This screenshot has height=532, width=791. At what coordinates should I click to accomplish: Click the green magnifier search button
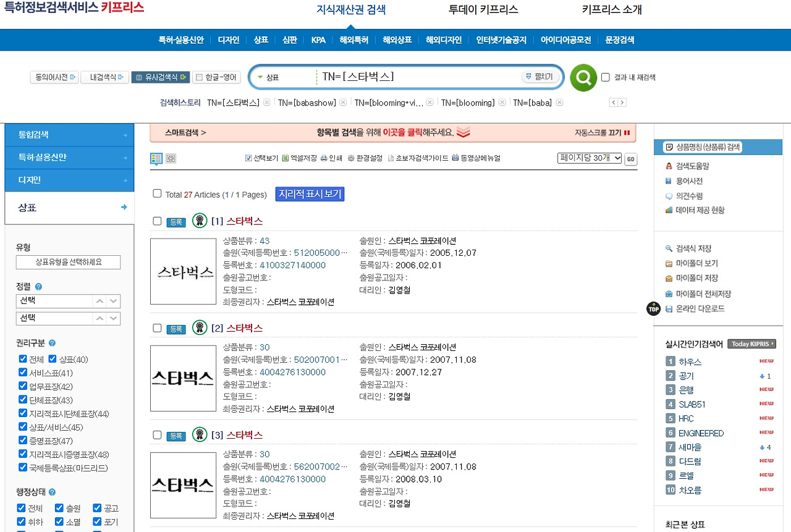pyautogui.click(x=583, y=77)
